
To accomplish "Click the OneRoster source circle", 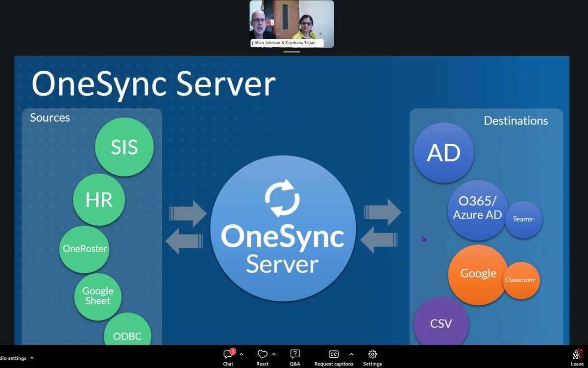I will 85,249.
